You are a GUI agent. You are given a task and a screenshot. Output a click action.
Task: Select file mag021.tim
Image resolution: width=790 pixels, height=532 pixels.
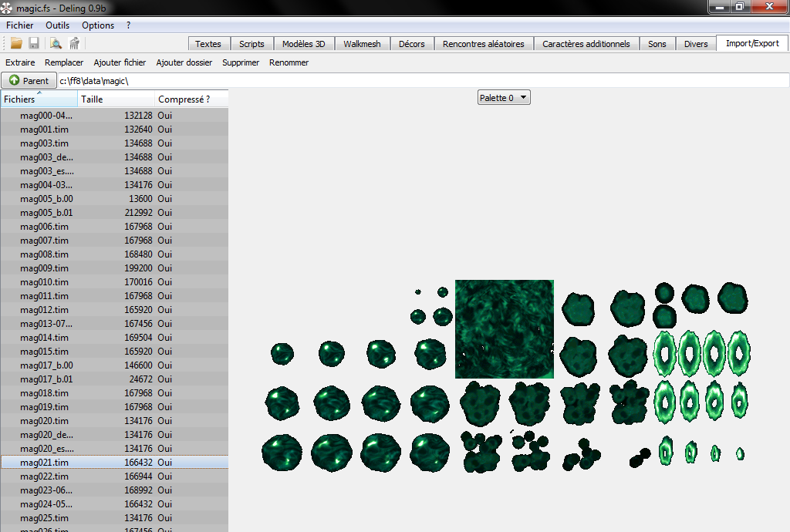(x=114, y=462)
